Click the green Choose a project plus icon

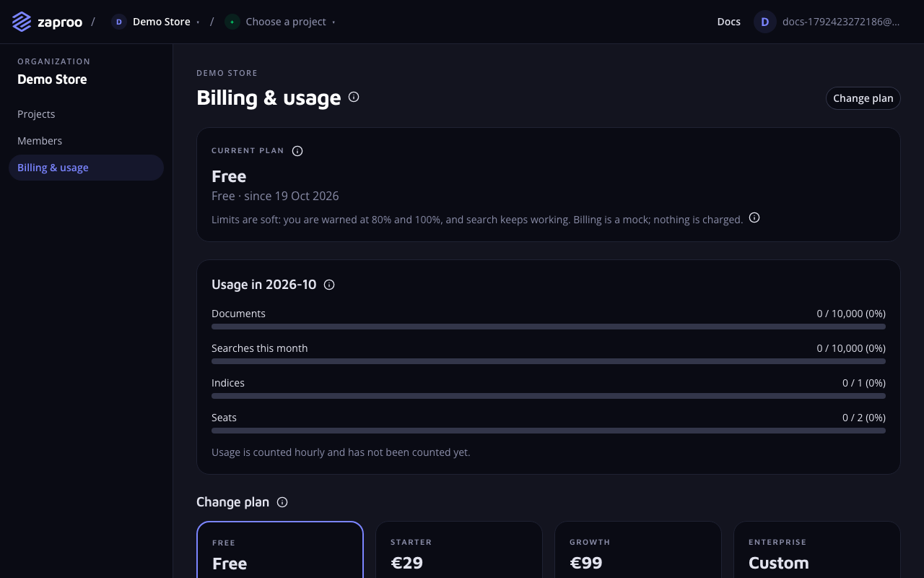232,22
